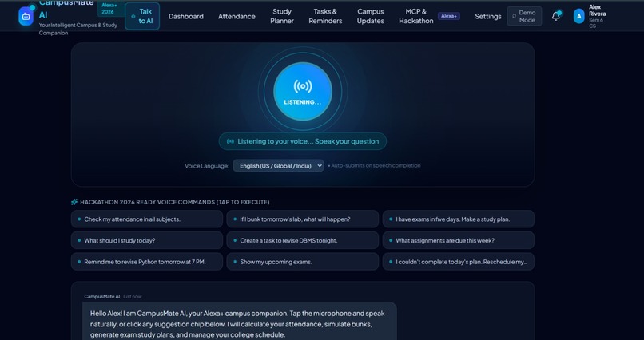This screenshot has width=644, height=340.
Task: Run 'Remind me to revise Python tomorrow' command
Action: click(x=147, y=262)
